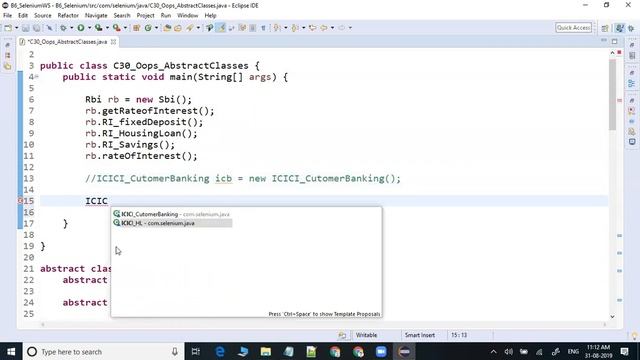
Task: Launch Coverage run from toolbar icon
Action: (99, 28)
